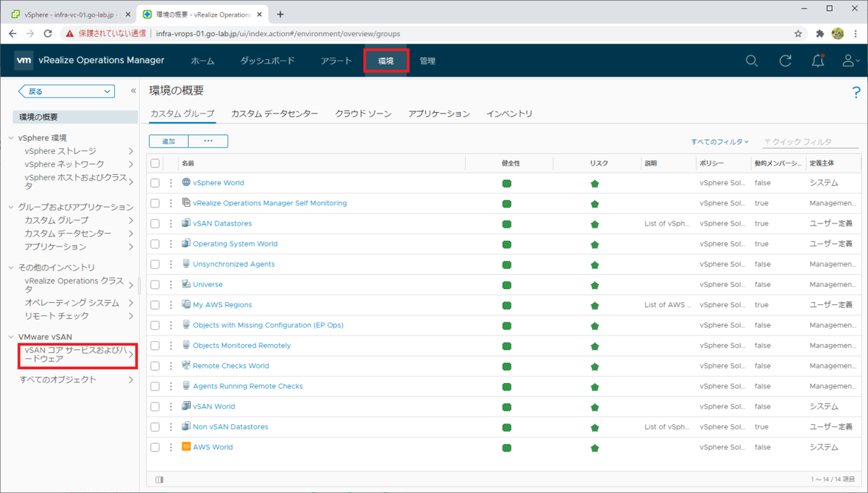Image resolution: width=868 pixels, height=493 pixels.
Task: Switch to the クラウド ゾーン tab
Action: point(363,113)
